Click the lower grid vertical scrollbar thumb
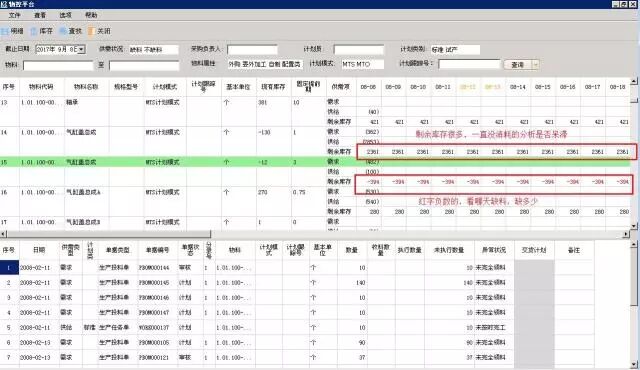The width and height of the screenshot is (640, 370). [x=634, y=277]
